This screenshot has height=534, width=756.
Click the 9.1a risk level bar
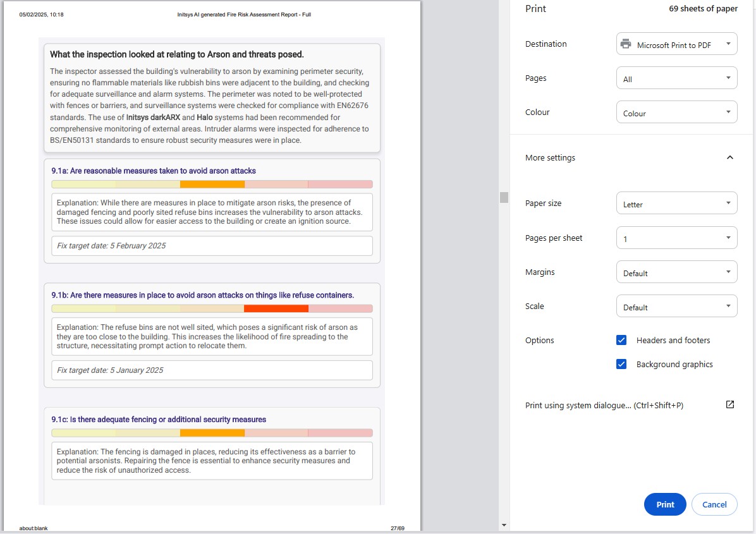(212, 185)
